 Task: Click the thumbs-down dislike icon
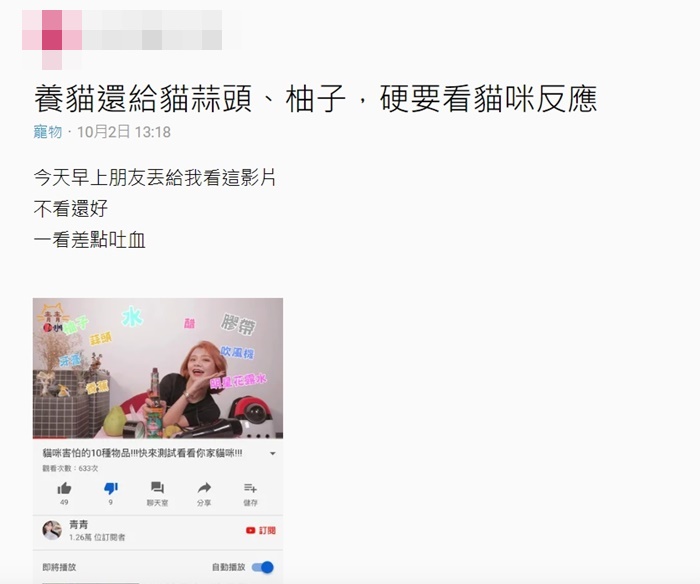click(x=111, y=488)
